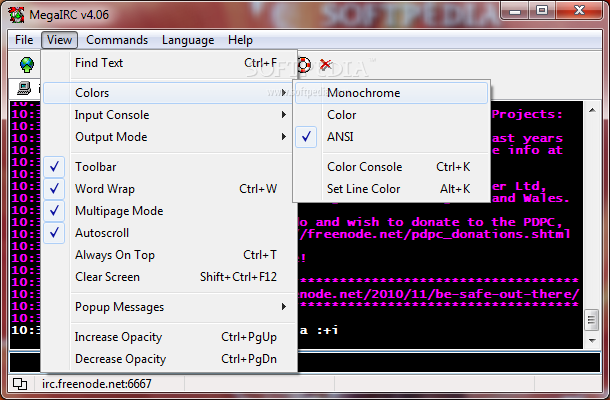610x400 pixels.
Task: Toggle Multipage Mode option
Action: pos(170,211)
